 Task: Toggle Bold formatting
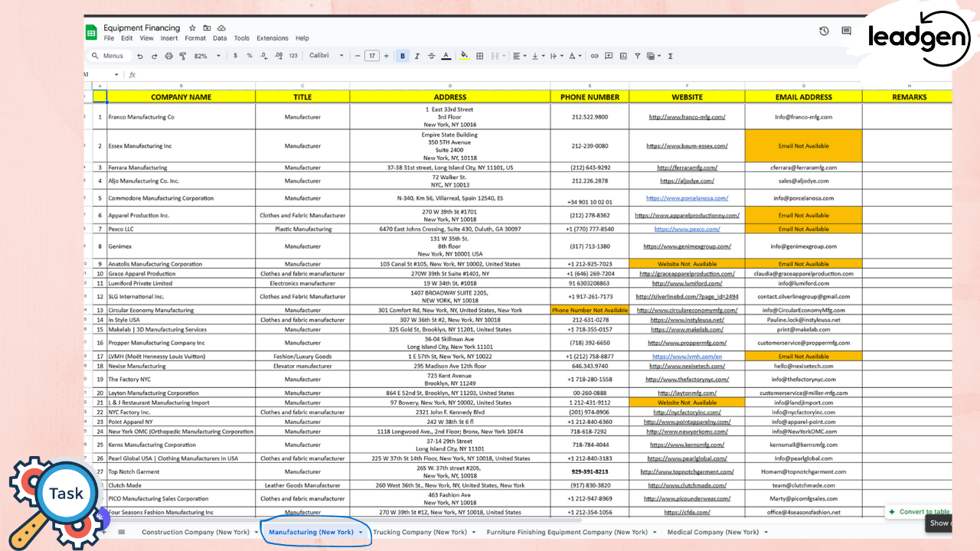(403, 56)
